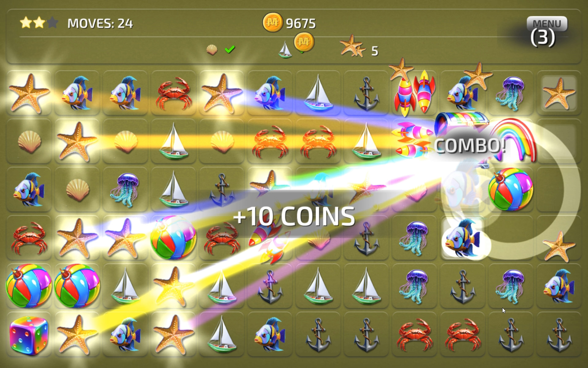Open the MENU button
Image resolution: width=588 pixels, height=368 pixels.
547,24
